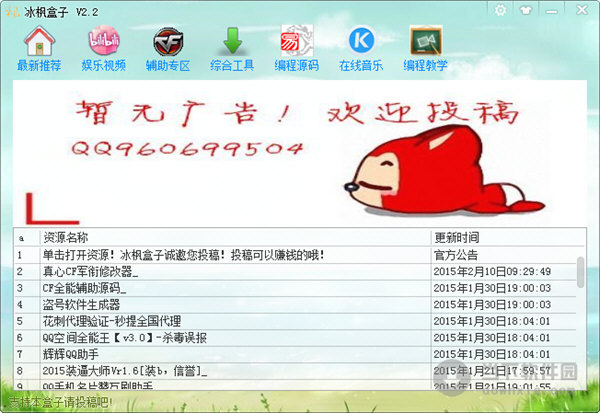
Task: Select row 2015装逼大师Vr1.6
Action: pos(295,371)
